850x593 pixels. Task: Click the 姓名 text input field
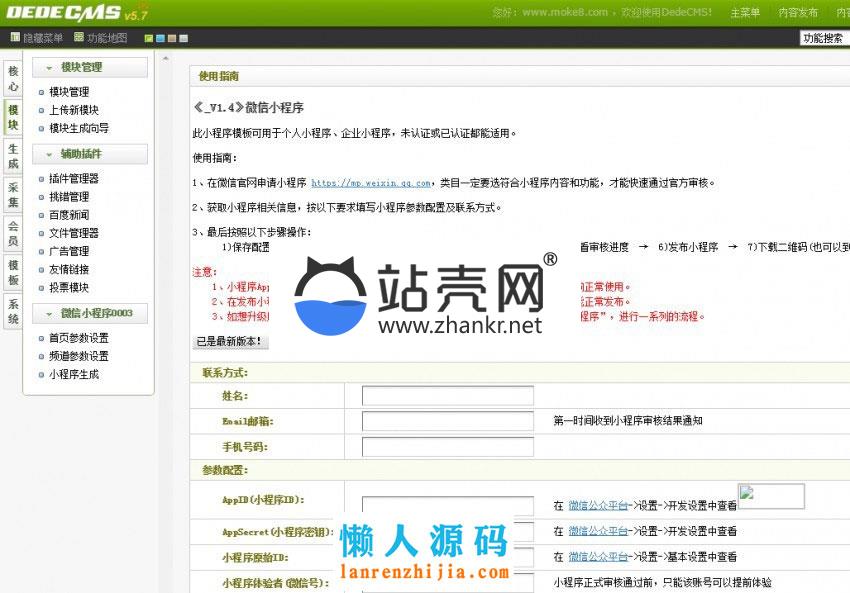(x=447, y=396)
